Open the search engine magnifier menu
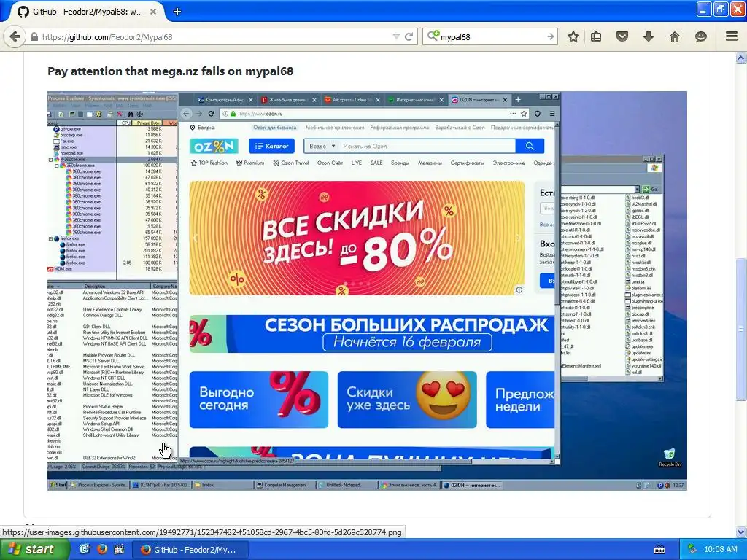 433,36
